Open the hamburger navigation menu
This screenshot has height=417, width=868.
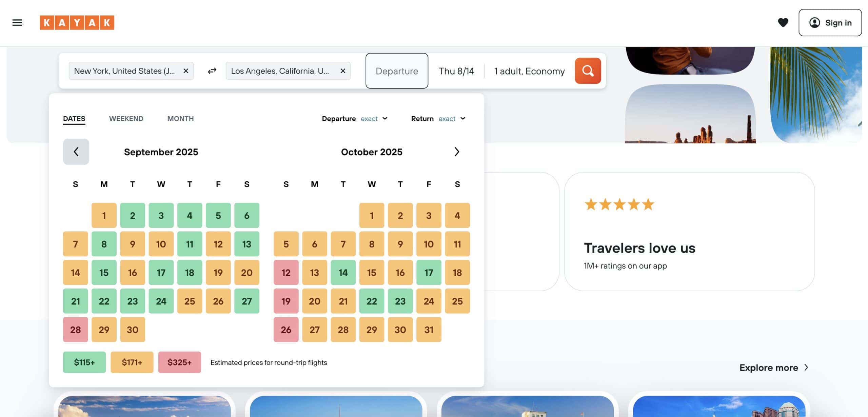pos(17,23)
